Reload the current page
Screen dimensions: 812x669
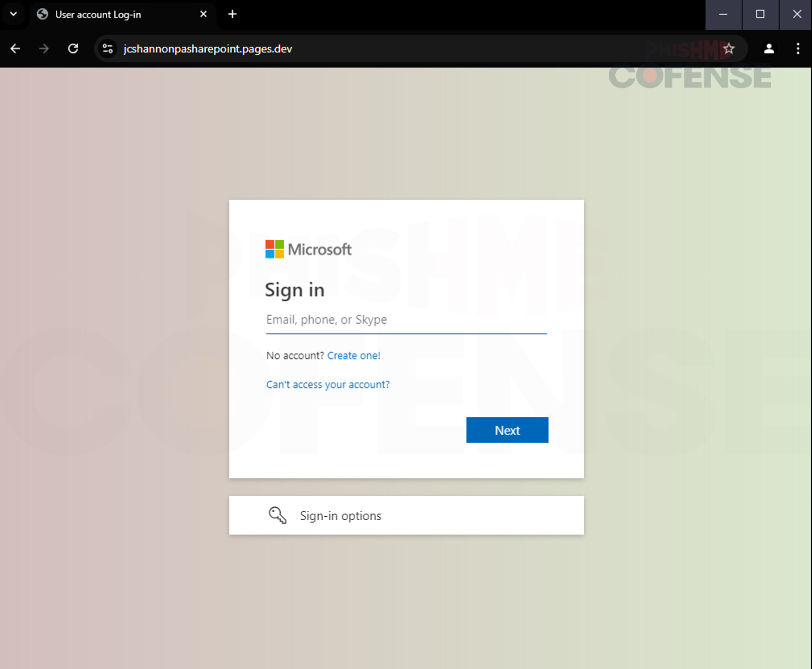pyautogui.click(x=73, y=48)
